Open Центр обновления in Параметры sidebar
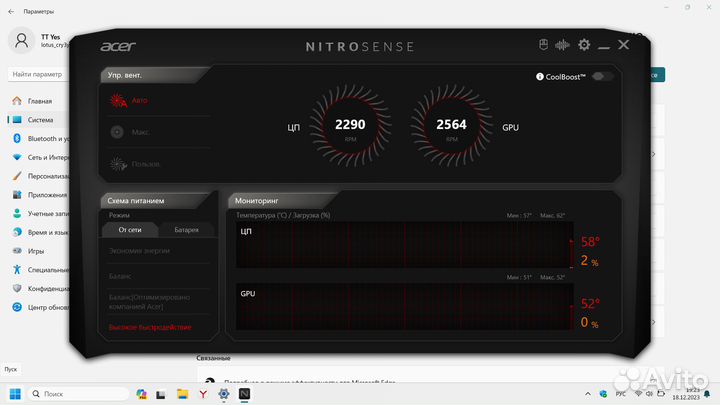The height and width of the screenshot is (405, 720). pyautogui.click(x=39, y=307)
